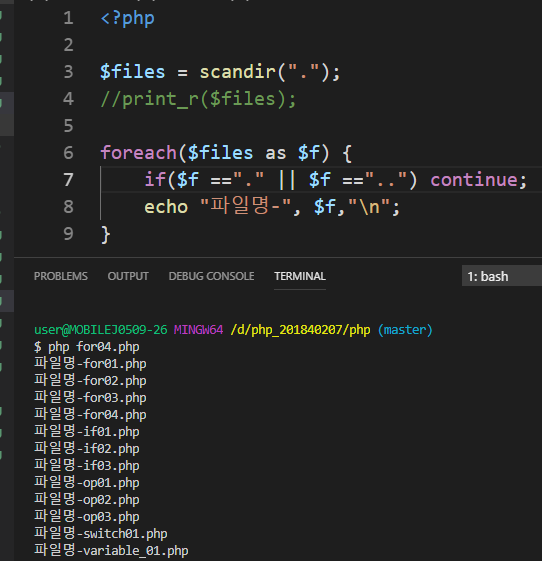Click terminal output '파일명-op02.php'
This screenshot has height=561, width=542.
(87, 499)
